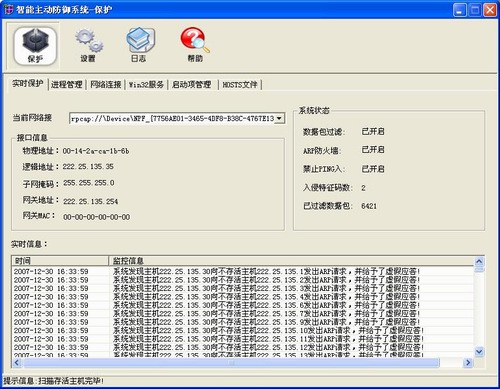Click the 监控信息 column header

pyautogui.click(x=291, y=260)
